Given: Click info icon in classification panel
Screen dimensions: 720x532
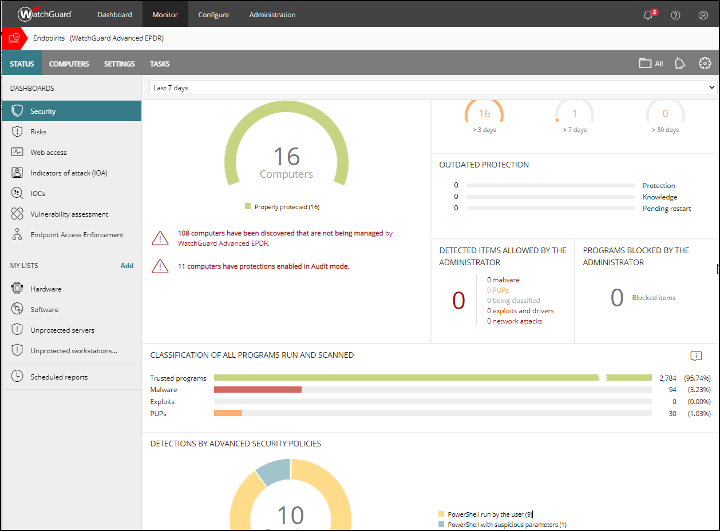Looking at the screenshot, I should click(x=696, y=355).
